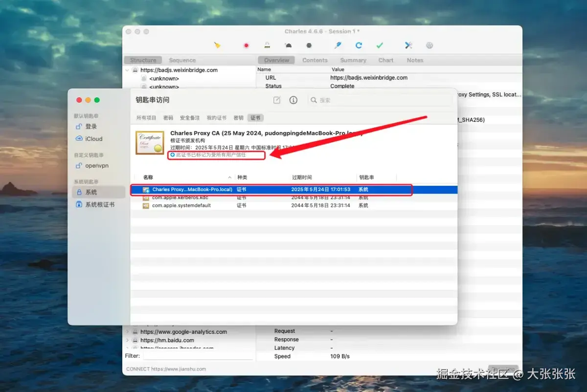Click the certificate thumbnail image
This screenshot has width=587, height=392.
150,143
